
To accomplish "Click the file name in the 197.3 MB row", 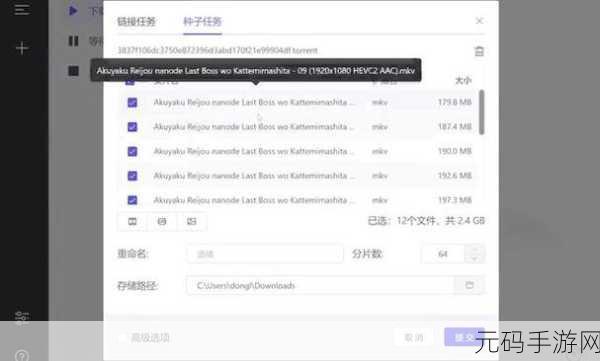I will (x=254, y=200).
